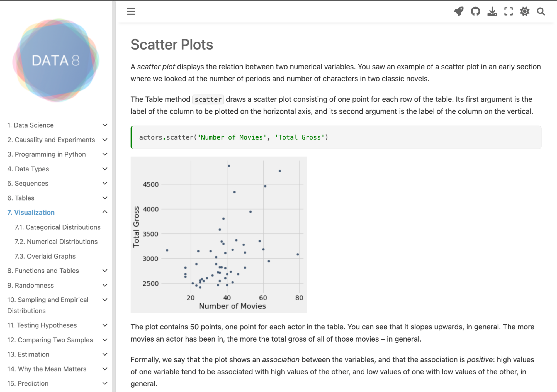The width and height of the screenshot is (557, 392).
Task: Toggle light/dark theme sun icon
Action: point(525,11)
